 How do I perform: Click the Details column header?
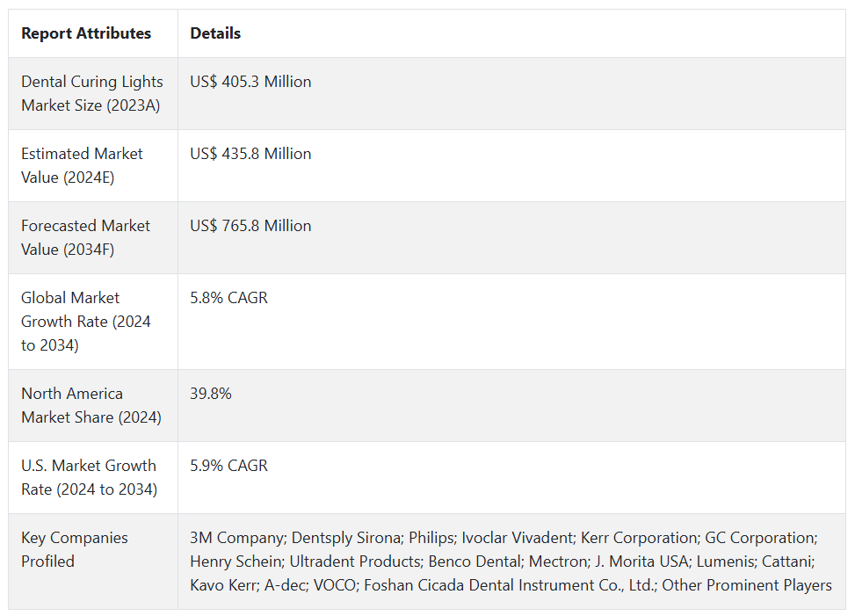[x=215, y=33]
